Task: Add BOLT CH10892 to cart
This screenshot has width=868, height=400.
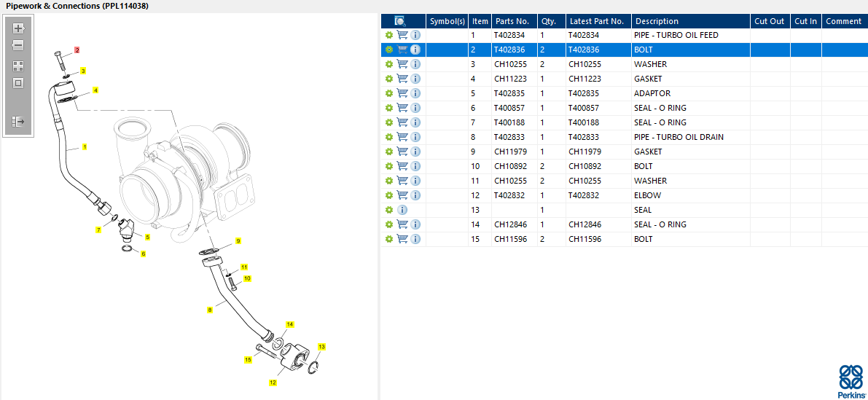Action: 402,166
